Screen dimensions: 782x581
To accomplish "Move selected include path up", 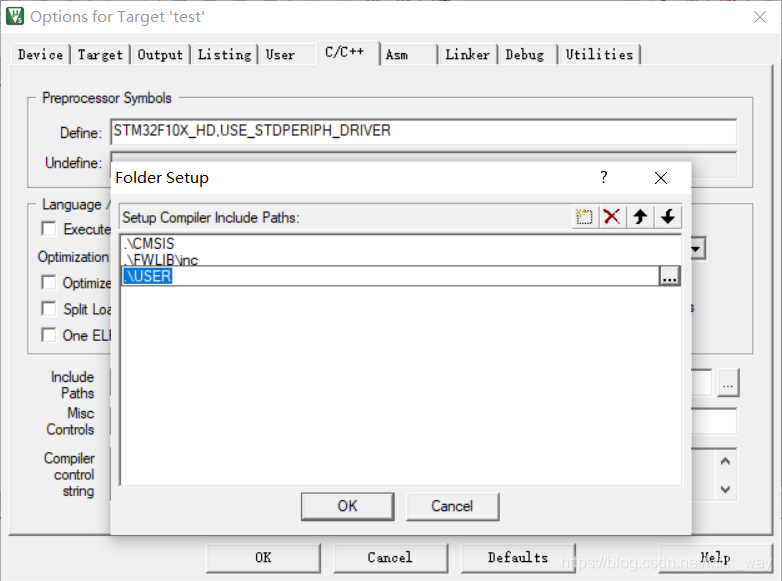I will click(640, 217).
